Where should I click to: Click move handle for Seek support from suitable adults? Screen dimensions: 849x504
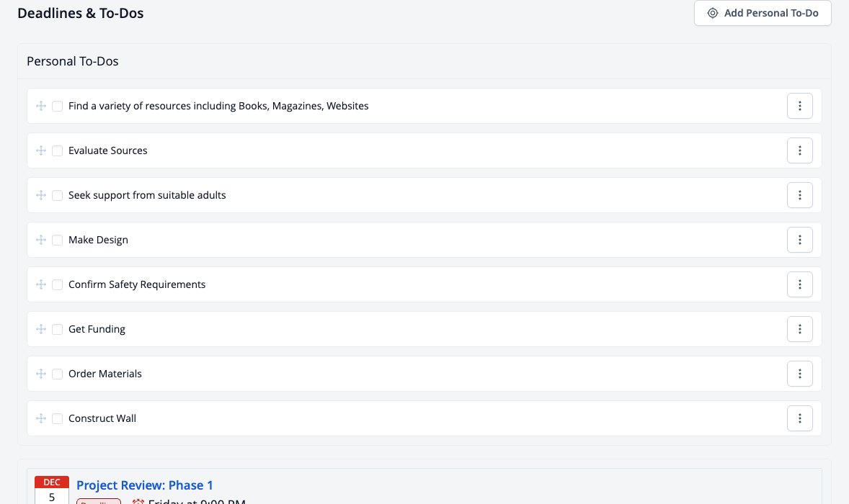click(41, 195)
